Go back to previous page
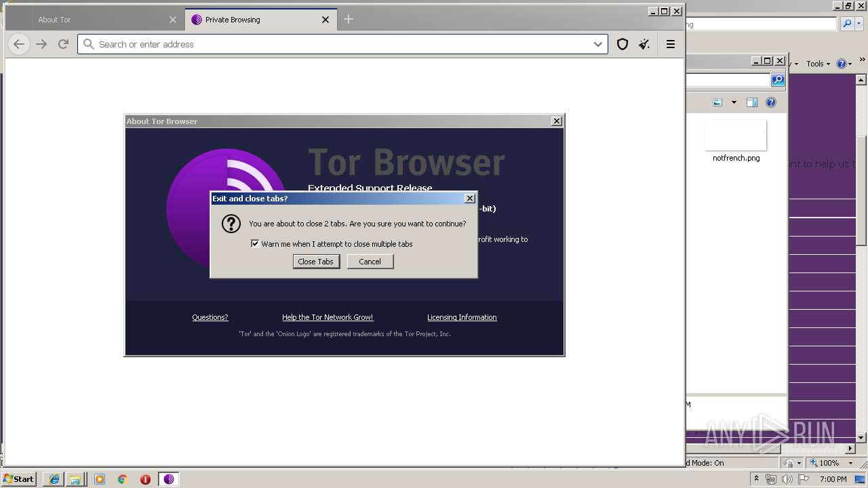 click(x=19, y=44)
